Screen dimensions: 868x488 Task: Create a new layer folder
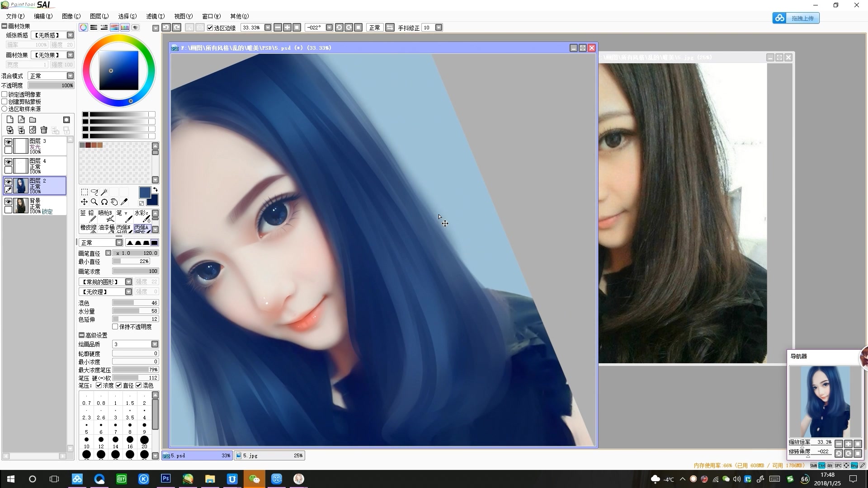33,120
